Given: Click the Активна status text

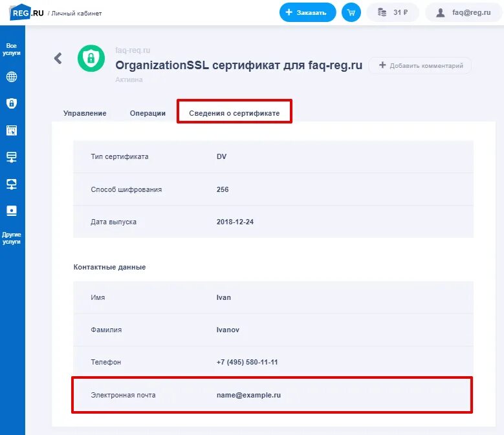Looking at the screenshot, I should (x=129, y=80).
